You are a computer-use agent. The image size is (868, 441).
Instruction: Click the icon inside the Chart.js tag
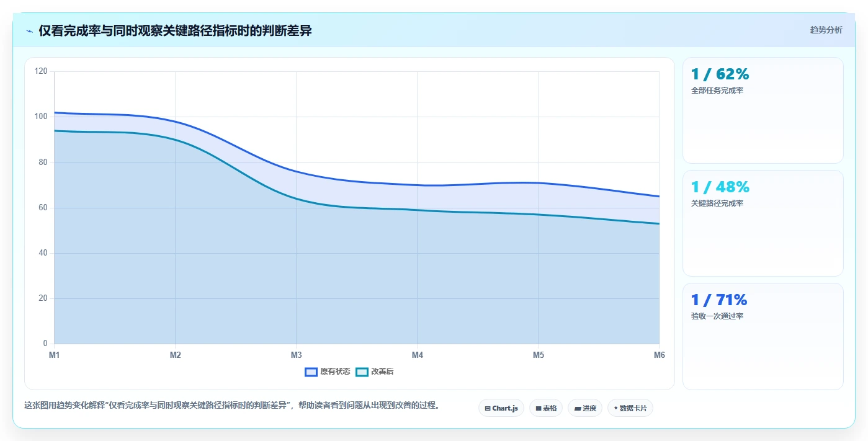coord(488,408)
